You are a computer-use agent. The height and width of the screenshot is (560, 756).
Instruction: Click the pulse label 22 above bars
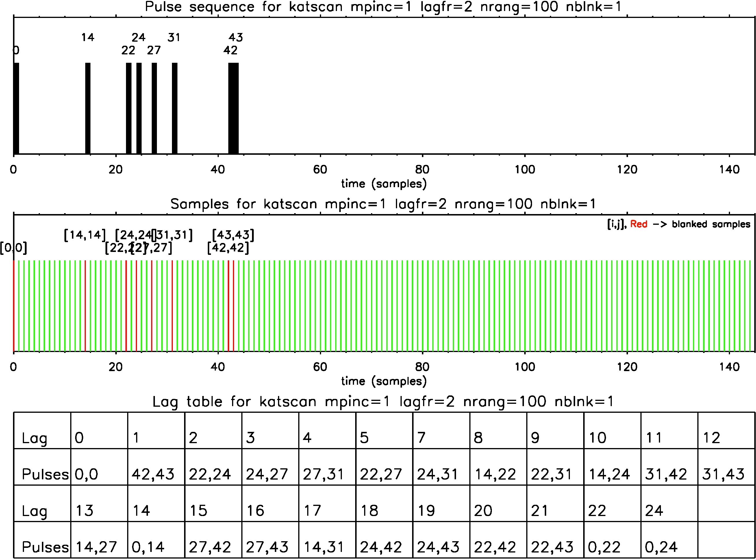pyautogui.click(x=128, y=50)
